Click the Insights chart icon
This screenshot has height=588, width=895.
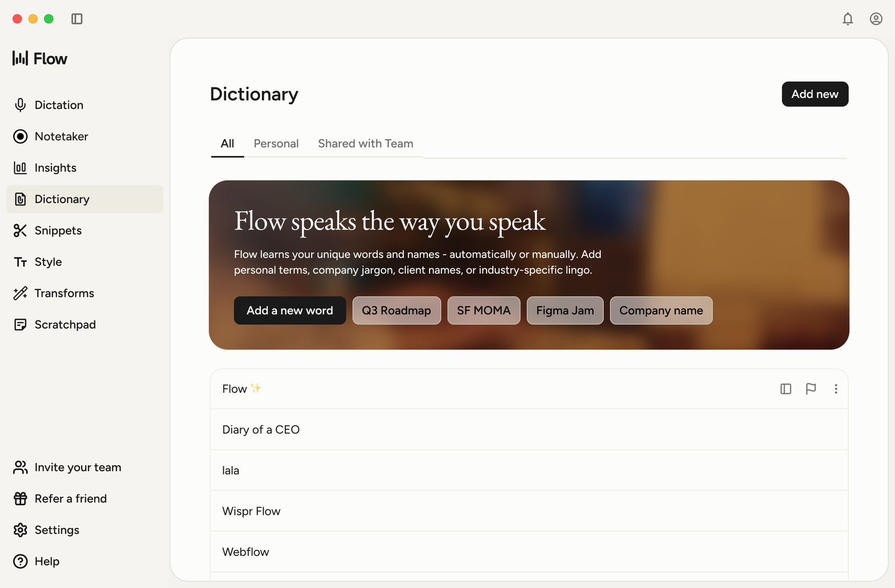click(21, 168)
